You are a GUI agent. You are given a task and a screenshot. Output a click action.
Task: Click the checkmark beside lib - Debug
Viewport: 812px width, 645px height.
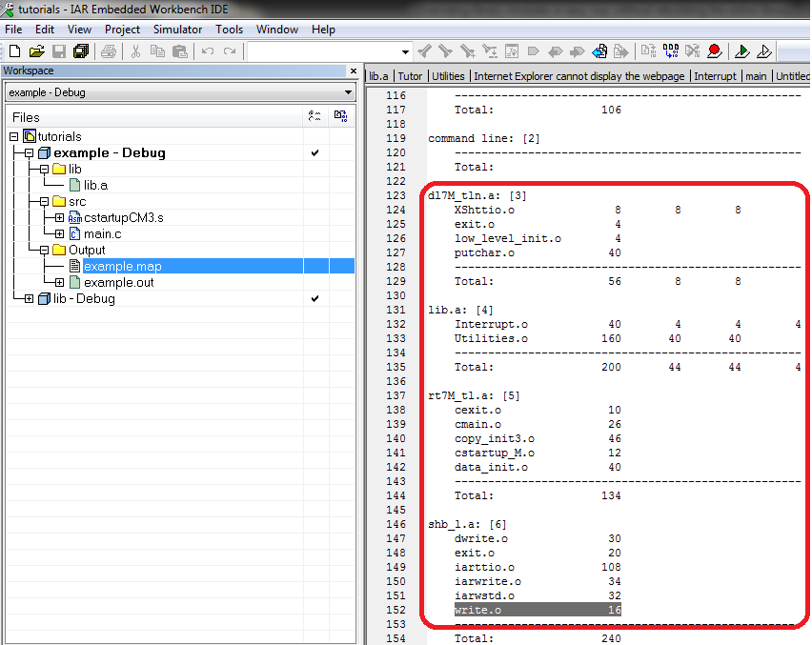315,299
